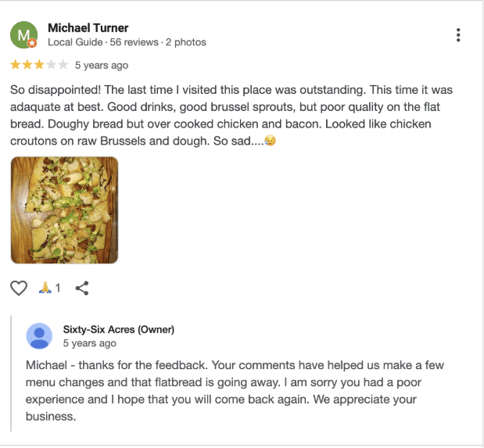The width and height of the screenshot is (484, 448).
Task: Click the reviewer's '5 years ago' timestamp
Action: (x=102, y=65)
